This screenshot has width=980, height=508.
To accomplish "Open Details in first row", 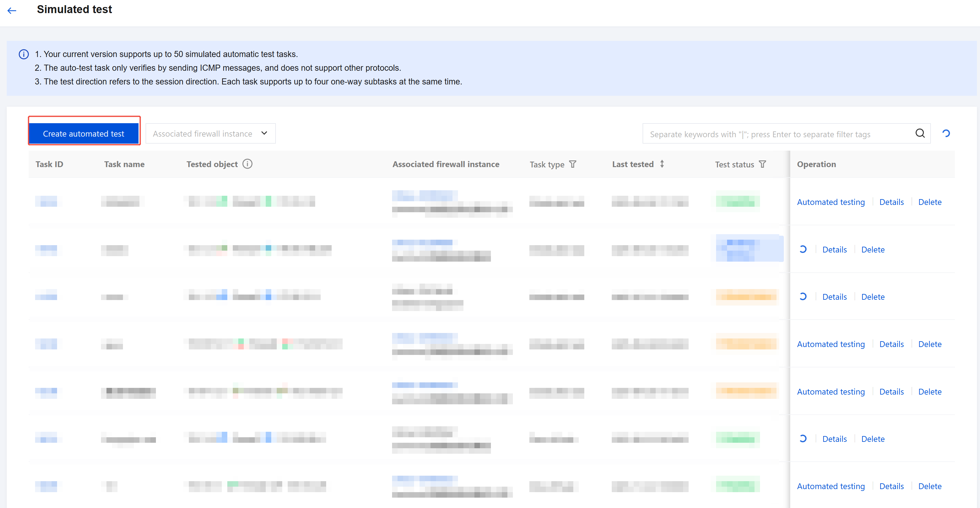I will coord(891,202).
